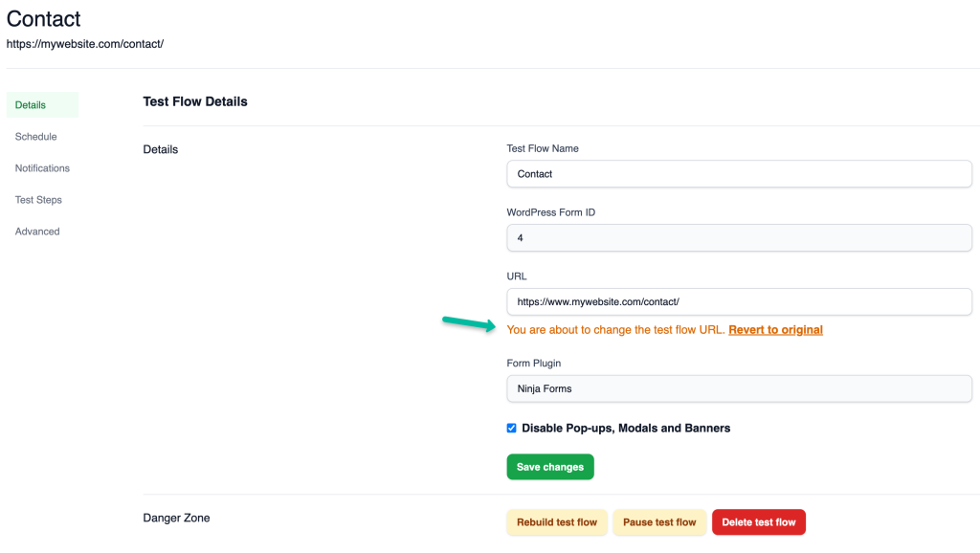Screen dimensions: 980x553
Task: Click the mywebsite.com/contact URL under the title
Action: (85, 44)
